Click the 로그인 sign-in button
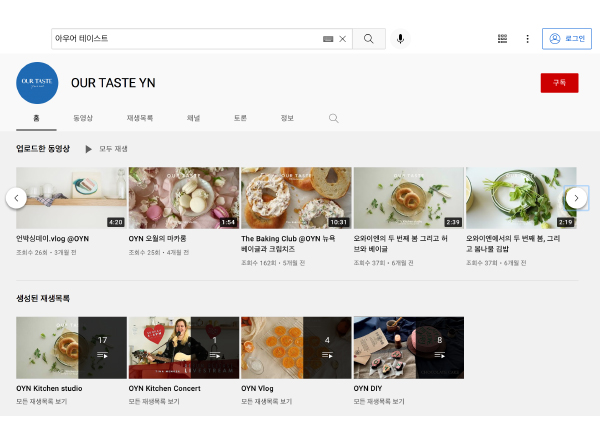600x440 pixels. [x=566, y=39]
